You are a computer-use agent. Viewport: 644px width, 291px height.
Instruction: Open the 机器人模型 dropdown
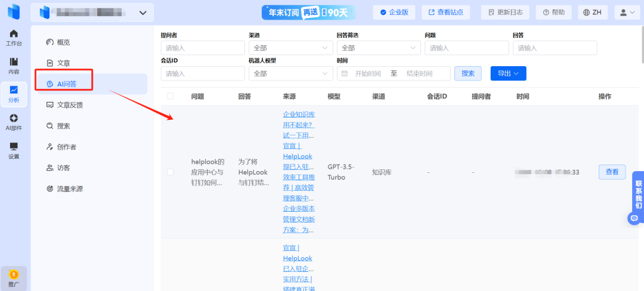[x=290, y=73]
